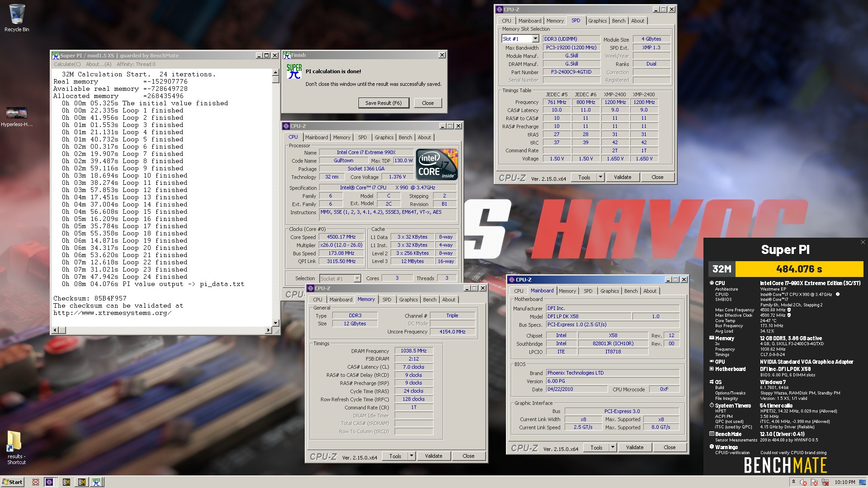
Task: Select SPD tab in Memory CPU-Z window
Action: (387, 300)
